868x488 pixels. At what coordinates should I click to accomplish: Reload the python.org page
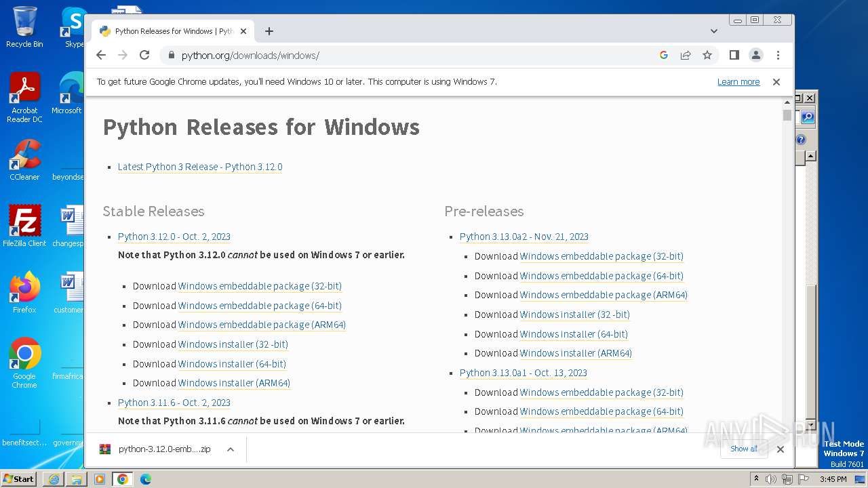click(x=144, y=55)
